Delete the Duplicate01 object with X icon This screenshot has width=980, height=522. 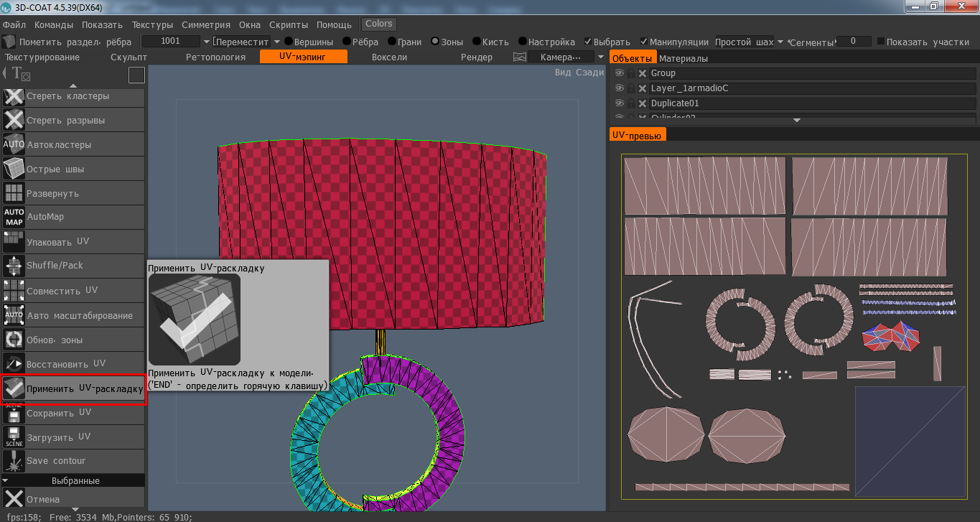(643, 103)
